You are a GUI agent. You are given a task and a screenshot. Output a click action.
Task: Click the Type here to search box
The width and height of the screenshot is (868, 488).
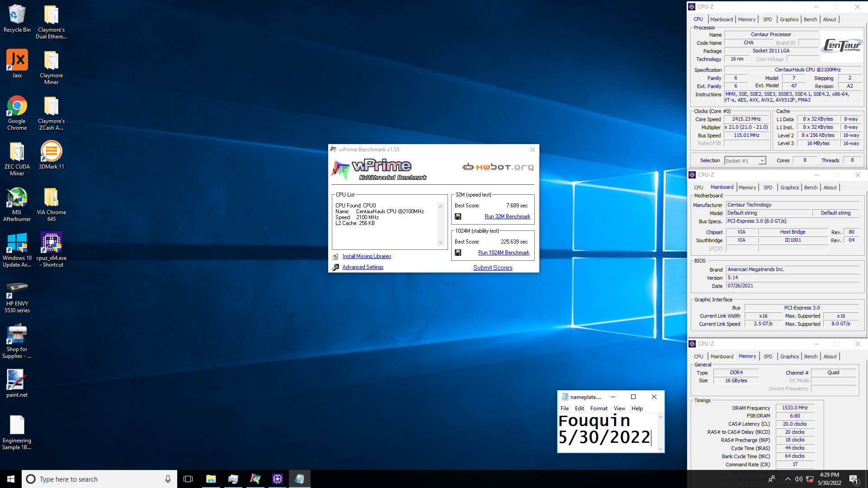pyautogui.click(x=99, y=479)
